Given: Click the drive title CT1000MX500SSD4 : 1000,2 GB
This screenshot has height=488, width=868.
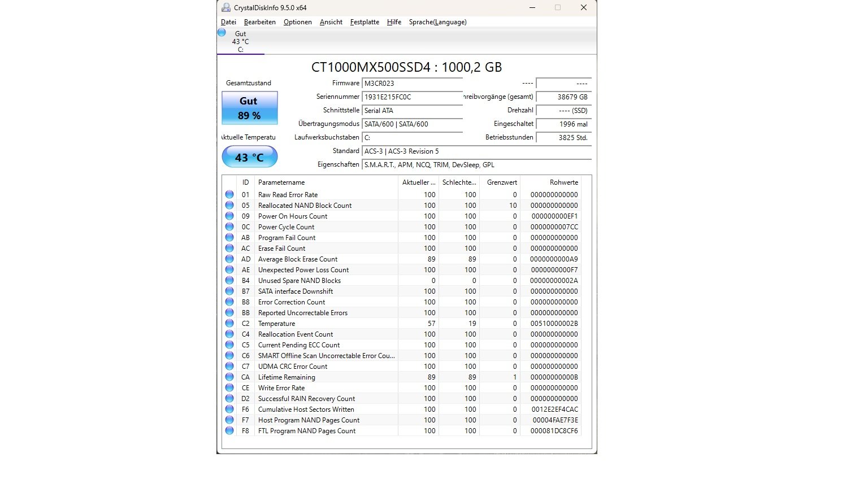Looking at the screenshot, I should (406, 67).
